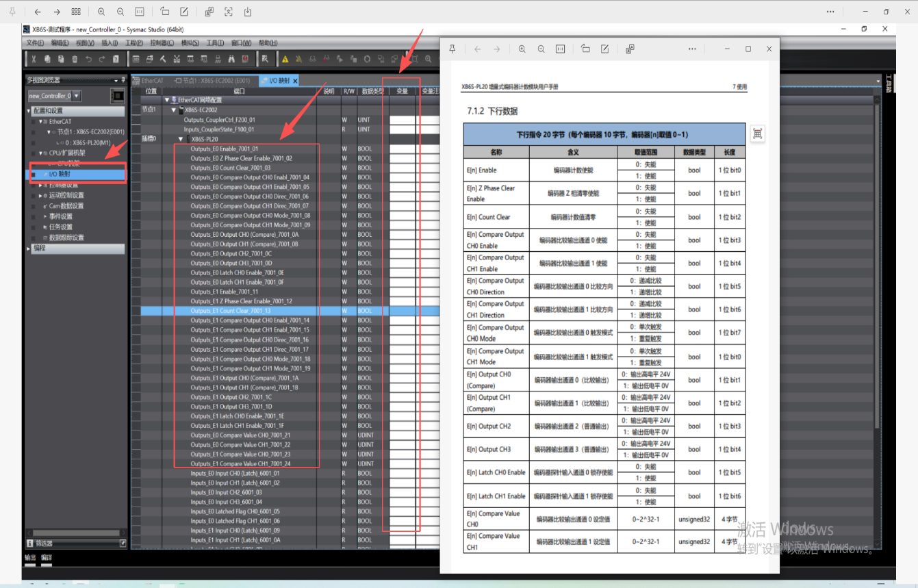
Task: Click the controller thumbnail icon beside new_Controller_0
Action: pyautogui.click(x=117, y=96)
